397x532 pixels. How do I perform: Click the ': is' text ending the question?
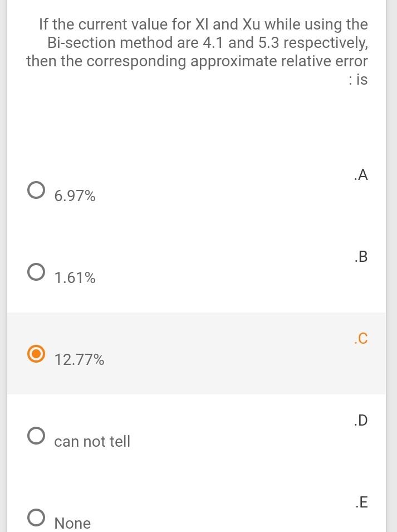coord(357,80)
